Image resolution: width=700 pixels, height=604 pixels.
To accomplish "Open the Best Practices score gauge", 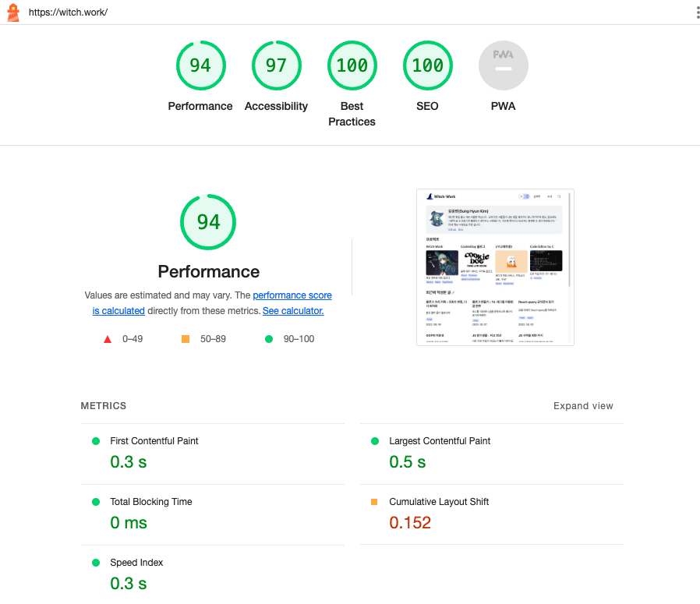I will 352,65.
